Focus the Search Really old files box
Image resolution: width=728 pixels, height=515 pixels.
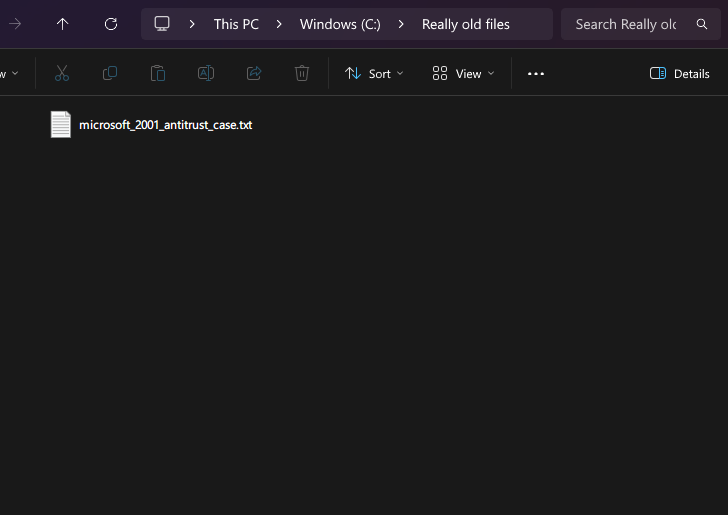(x=641, y=24)
